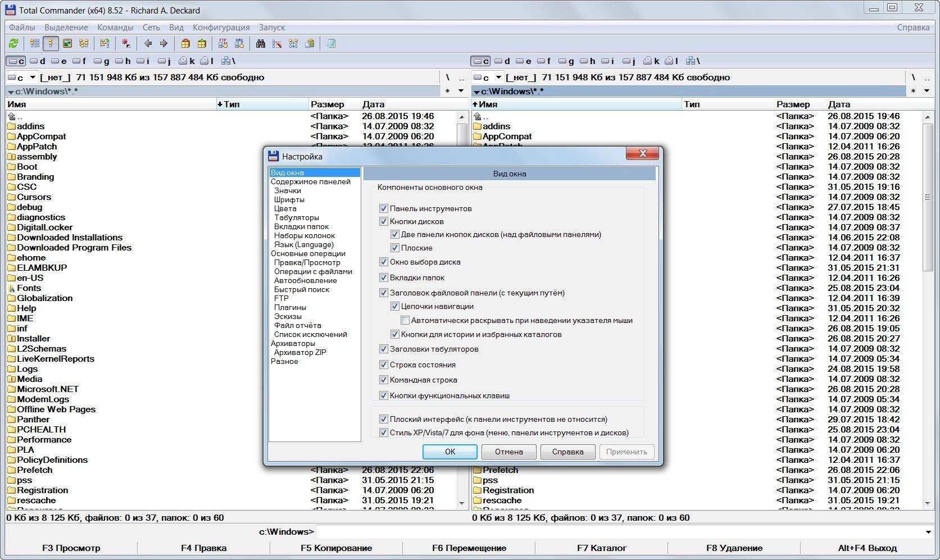Viewport: 940px width, 560px height.
Task: Select drive g in the left drive bar
Action: [101, 61]
